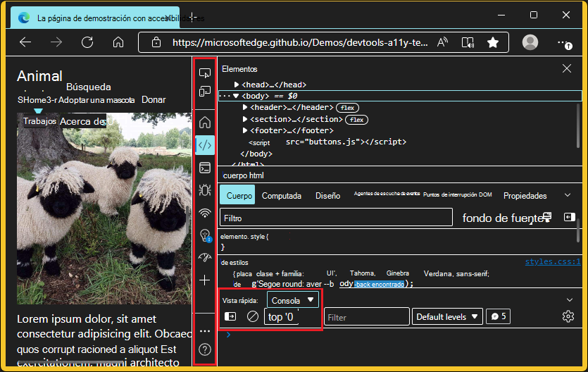Expand the head element node
This screenshot has width=588, height=372.
(236, 85)
